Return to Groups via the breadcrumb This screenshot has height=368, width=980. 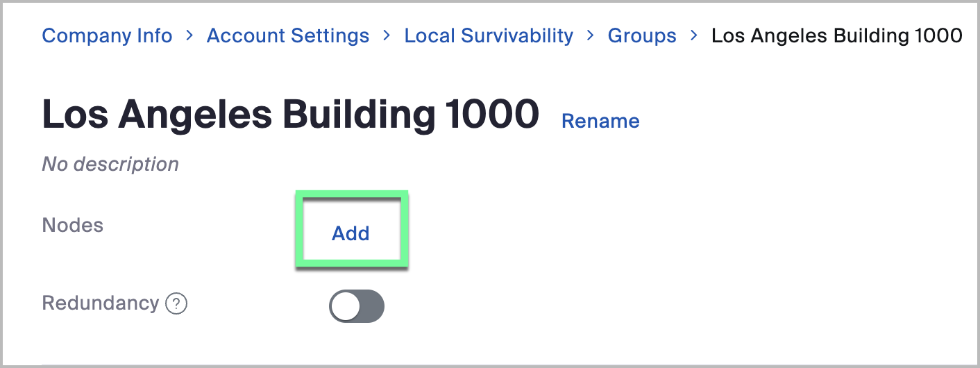pyautogui.click(x=642, y=35)
